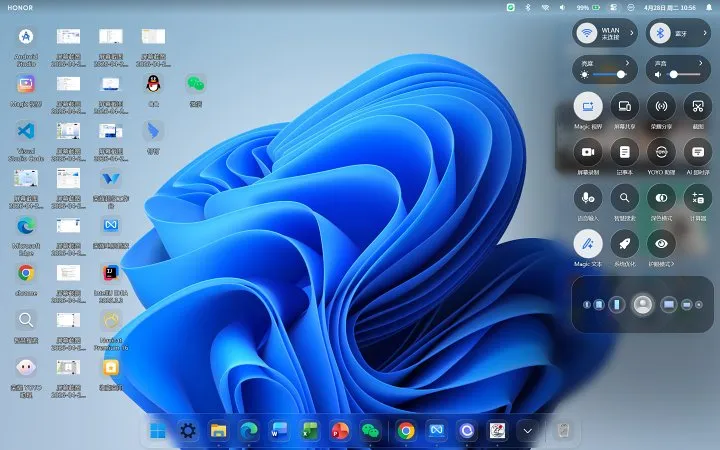
Task: Open the QQ penguin desktop icon
Action: pos(153,84)
